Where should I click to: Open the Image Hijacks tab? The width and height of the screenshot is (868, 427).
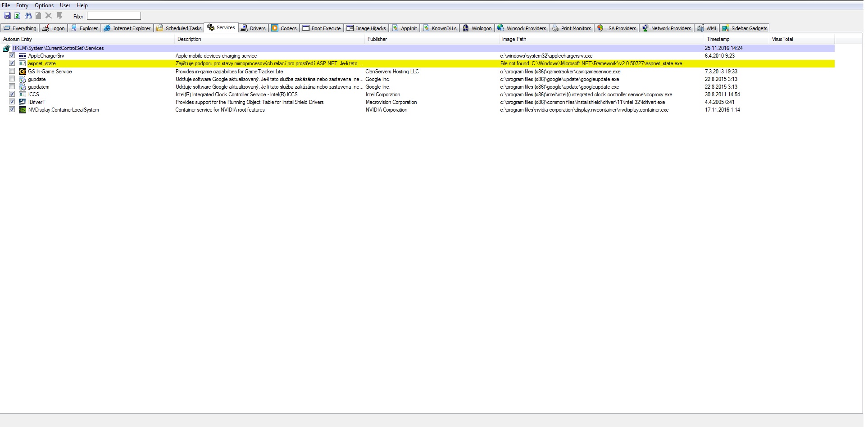366,28
